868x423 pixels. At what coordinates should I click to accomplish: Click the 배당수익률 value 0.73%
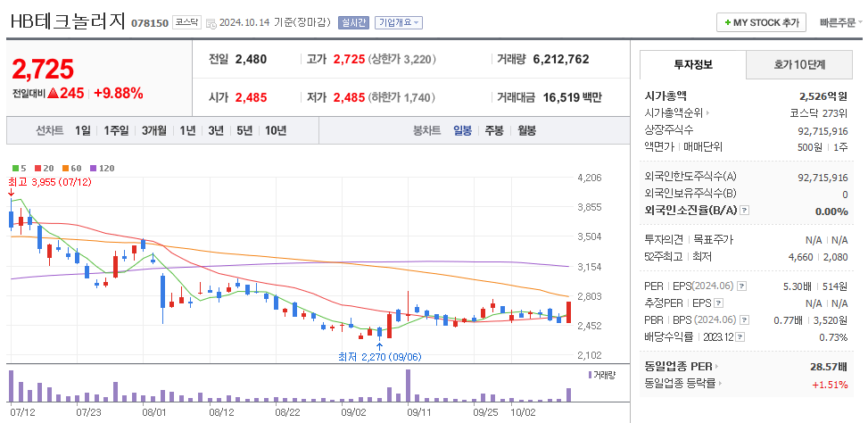point(833,337)
